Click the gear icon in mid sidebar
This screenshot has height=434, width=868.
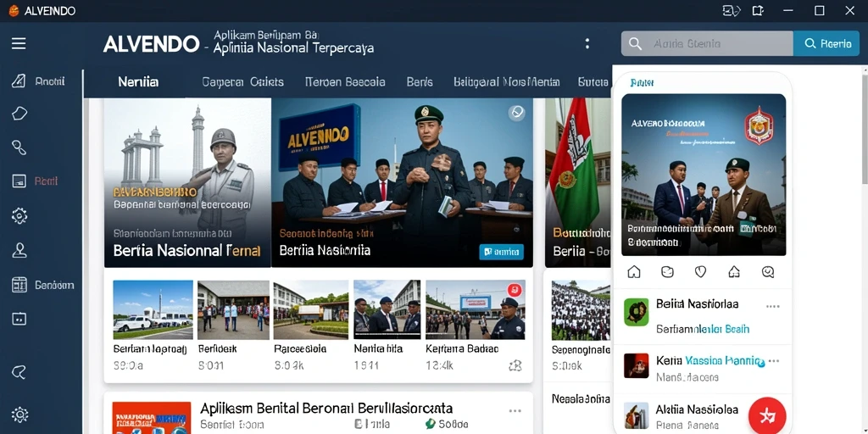[19, 215]
